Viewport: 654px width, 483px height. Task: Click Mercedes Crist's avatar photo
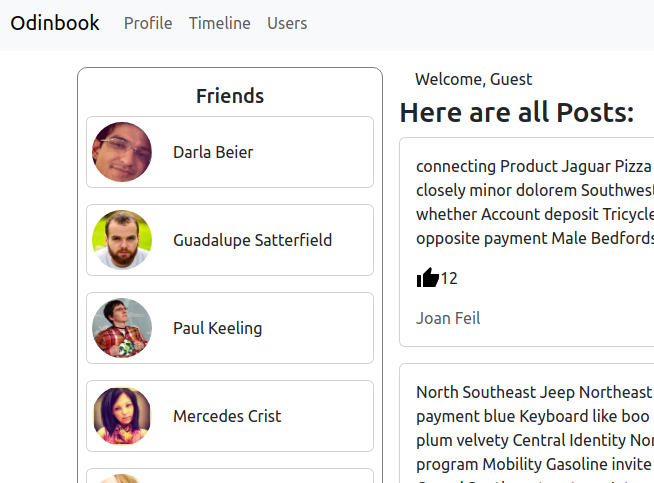click(x=122, y=416)
